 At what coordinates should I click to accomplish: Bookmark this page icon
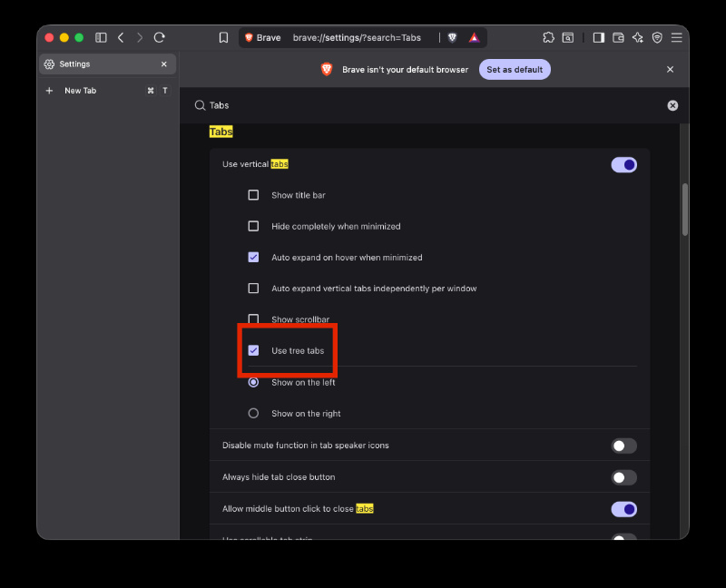pyautogui.click(x=223, y=37)
